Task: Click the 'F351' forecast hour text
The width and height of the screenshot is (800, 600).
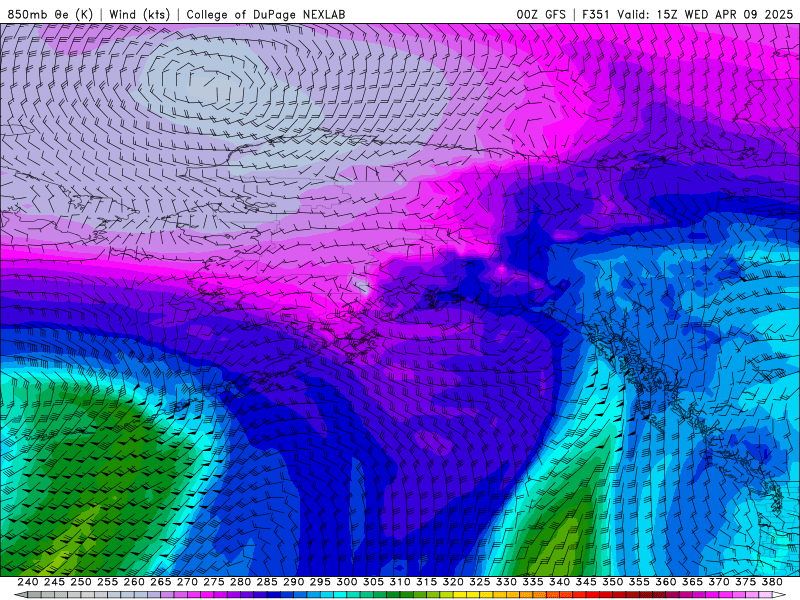Action: [x=596, y=15]
